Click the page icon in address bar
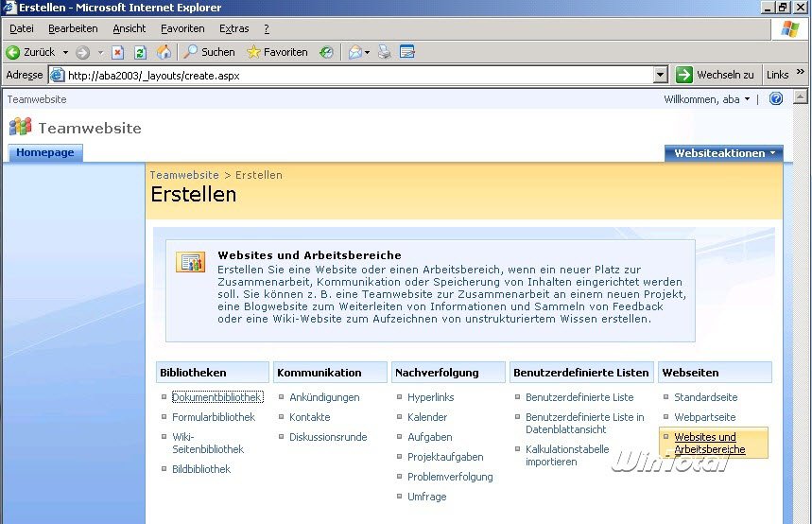812x524 pixels. (x=57, y=75)
